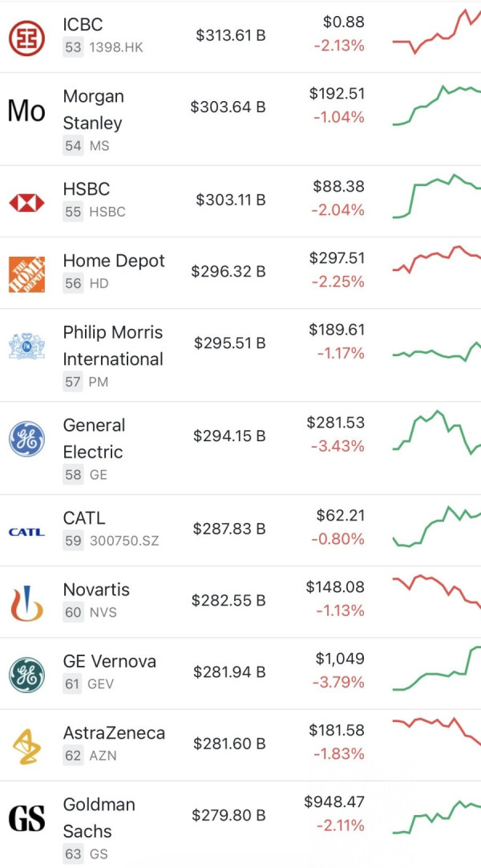The width and height of the screenshot is (481, 868).
Task: Open the ICBC company logo
Action: [26, 39]
